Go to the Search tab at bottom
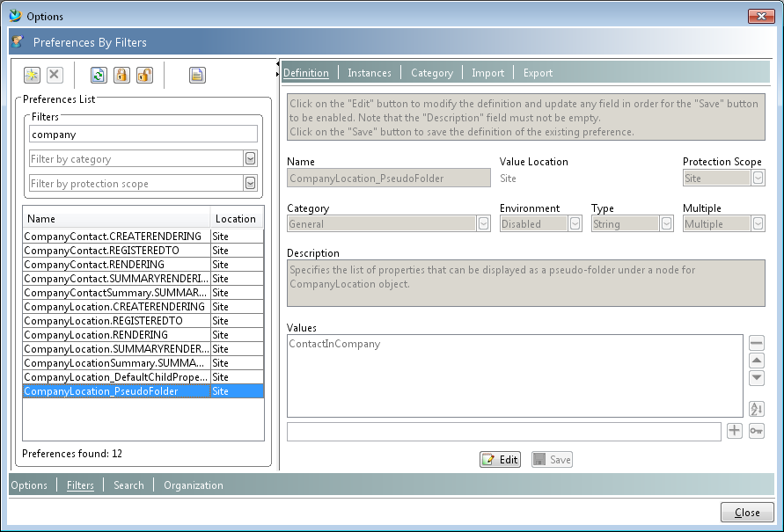784x532 pixels. point(128,485)
